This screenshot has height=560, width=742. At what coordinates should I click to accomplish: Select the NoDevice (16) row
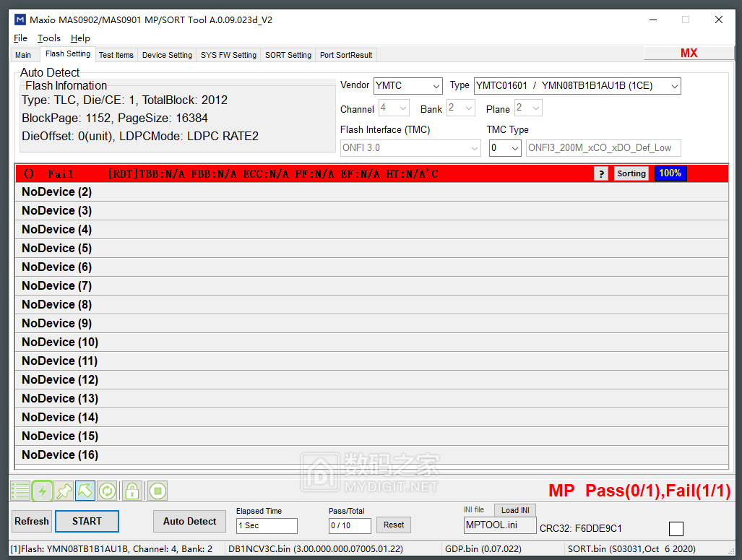click(372, 455)
